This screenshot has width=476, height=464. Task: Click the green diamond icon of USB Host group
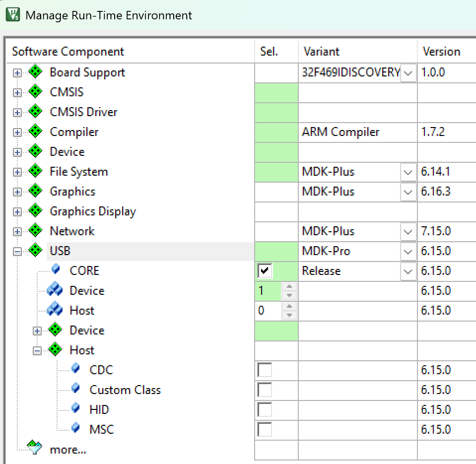click(x=55, y=349)
